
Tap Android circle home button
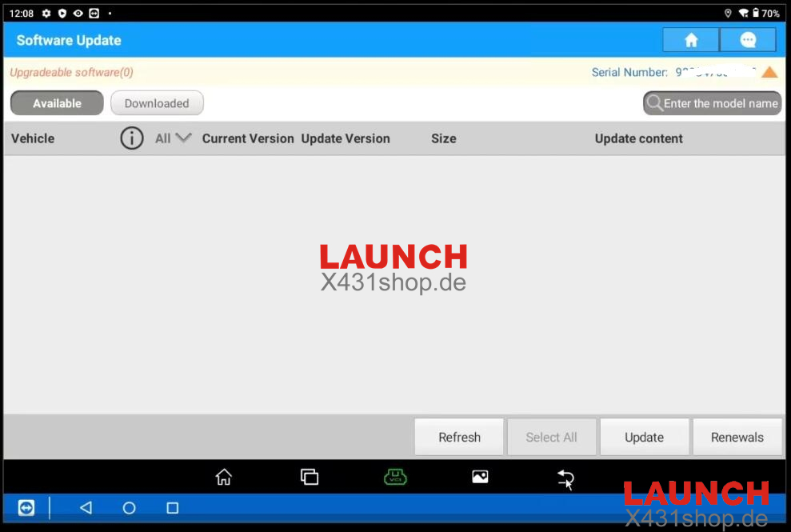(x=129, y=508)
